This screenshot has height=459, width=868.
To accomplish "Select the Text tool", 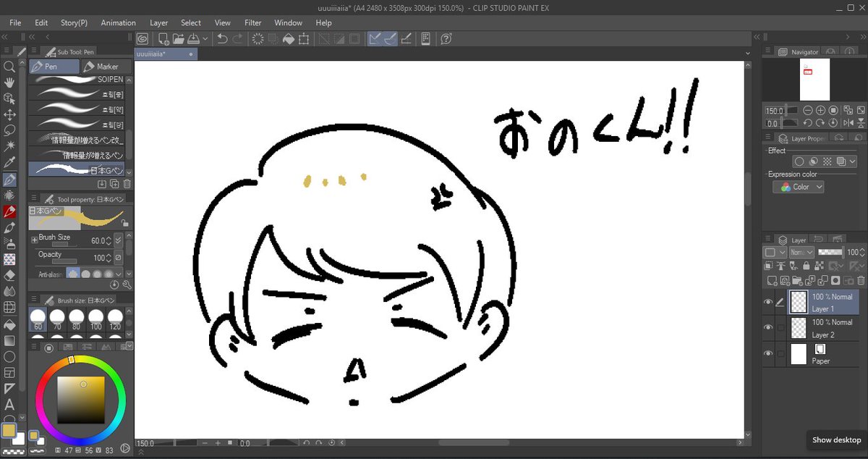I will [x=9, y=405].
